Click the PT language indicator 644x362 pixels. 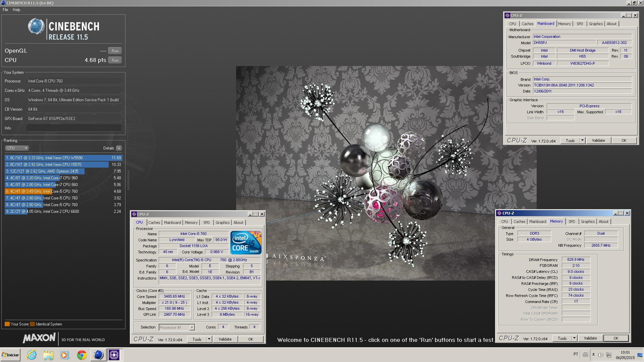(576, 354)
